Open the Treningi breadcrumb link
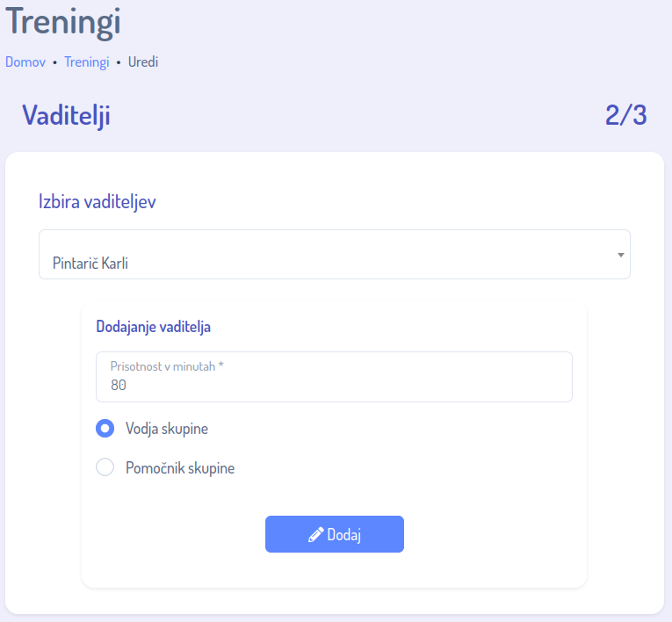This screenshot has width=672, height=622. [87, 62]
